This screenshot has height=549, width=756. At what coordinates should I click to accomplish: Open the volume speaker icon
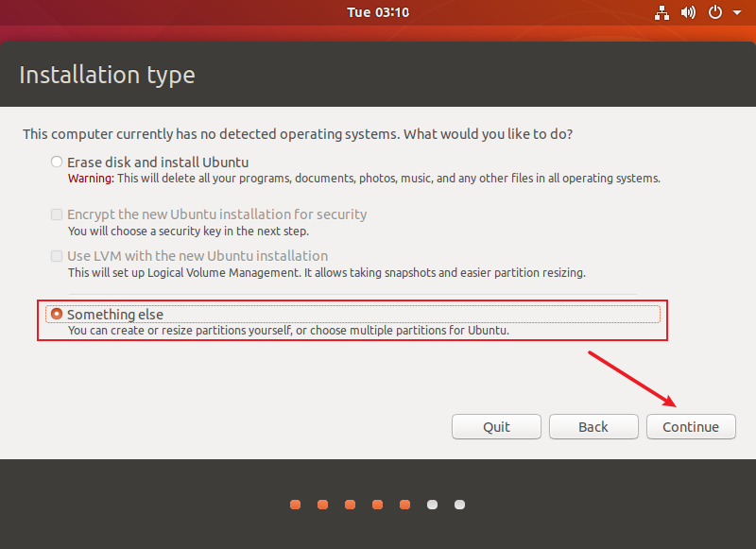tap(688, 12)
